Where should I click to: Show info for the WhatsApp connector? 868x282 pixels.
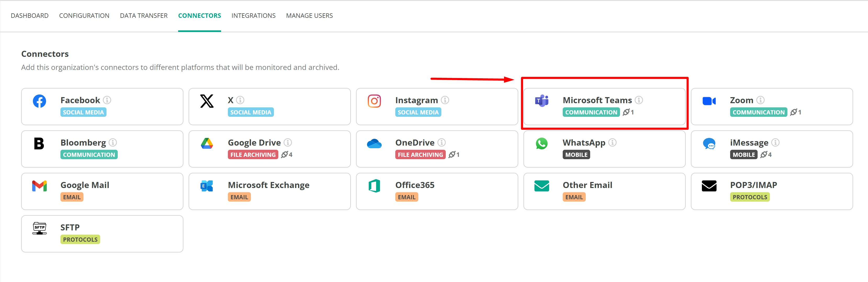pos(612,143)
